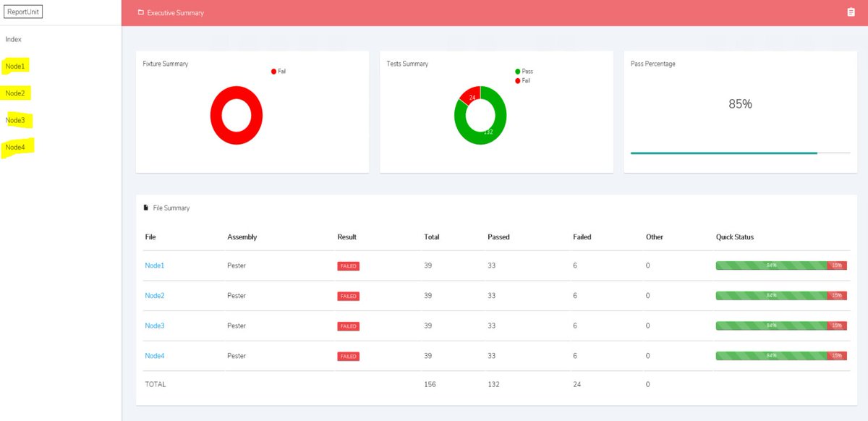Click the Assembly column header
This screenshot has width=868, height=421.
pyautogui.click(x=242, y=237)
